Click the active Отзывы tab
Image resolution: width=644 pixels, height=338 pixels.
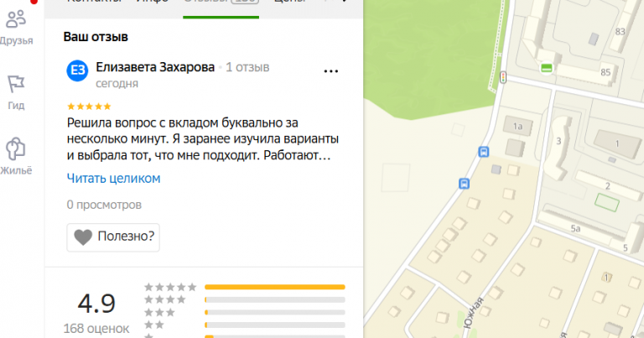click(221, 4)
